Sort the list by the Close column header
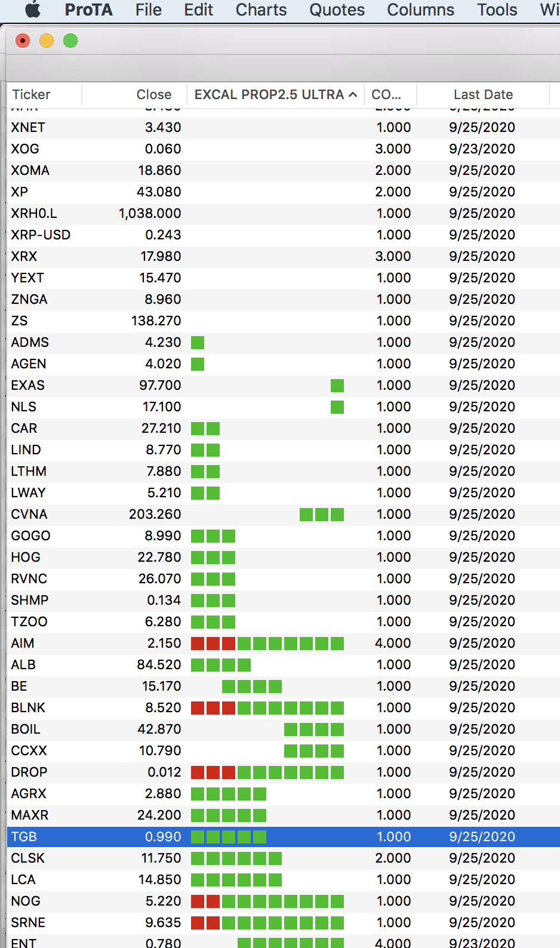The width and height of the screenshot is (560, 948). click(154, 94)
